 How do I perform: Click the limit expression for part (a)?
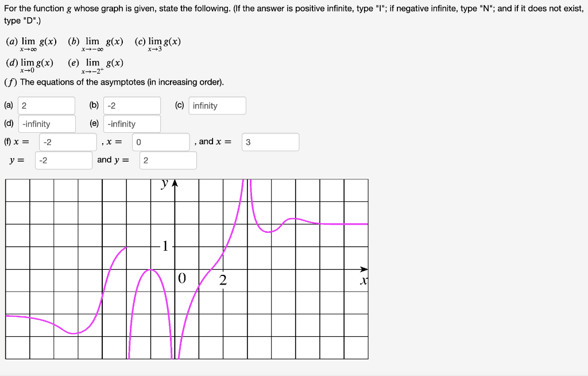coord(33,42)
